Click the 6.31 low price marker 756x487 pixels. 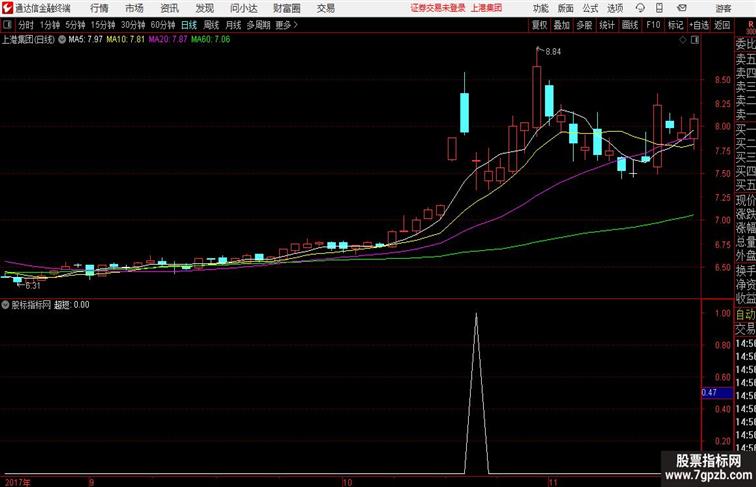33,285
